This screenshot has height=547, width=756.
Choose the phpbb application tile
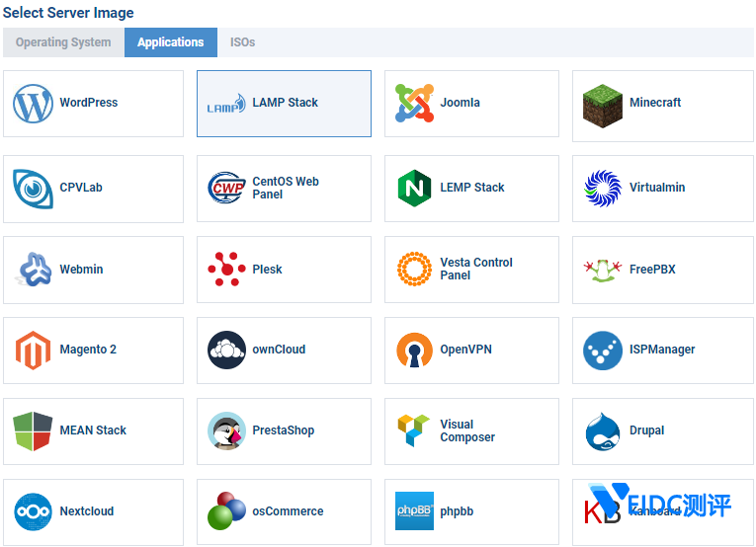[x=471, y=511]
